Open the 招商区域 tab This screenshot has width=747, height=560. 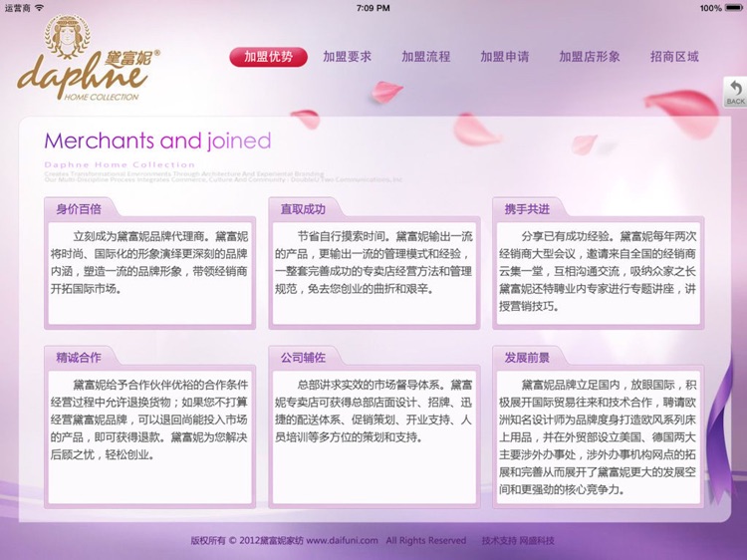[x=674, y=57]
